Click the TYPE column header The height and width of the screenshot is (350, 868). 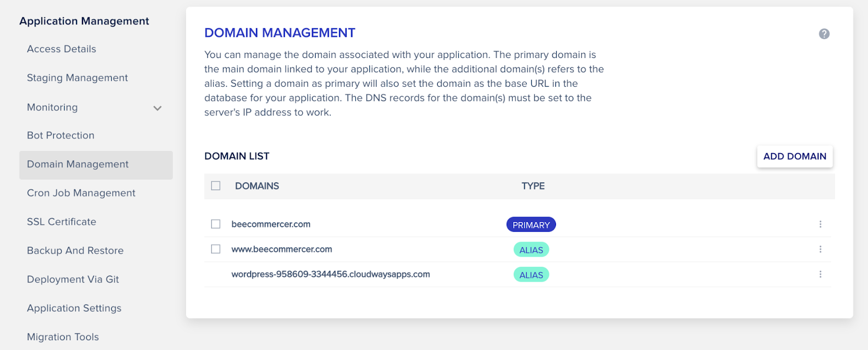(x=533, y=186)
